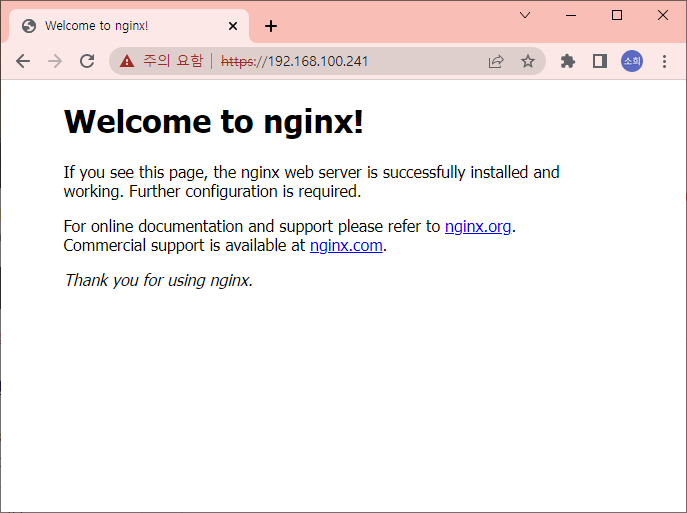Image resolution: width=687 pixels, height=513 pixels.
Task: Maximize the browser window
Action: [x=616, y=15]
